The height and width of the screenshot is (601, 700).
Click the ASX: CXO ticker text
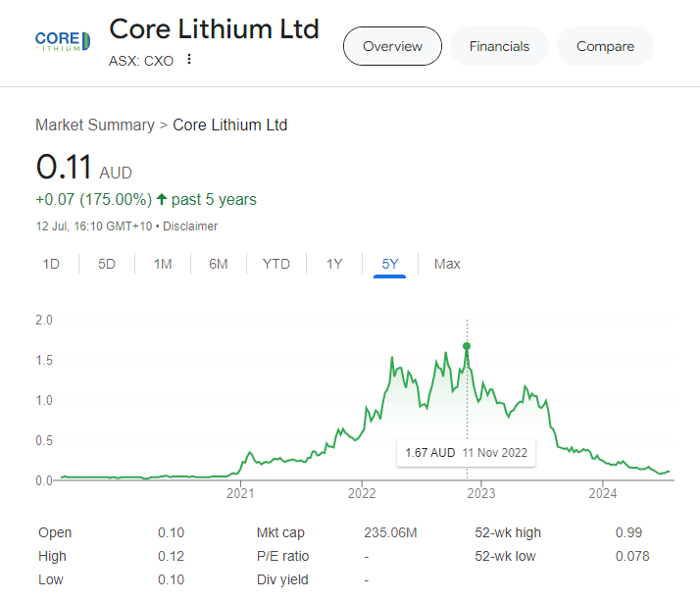click(x=141, y=61)
